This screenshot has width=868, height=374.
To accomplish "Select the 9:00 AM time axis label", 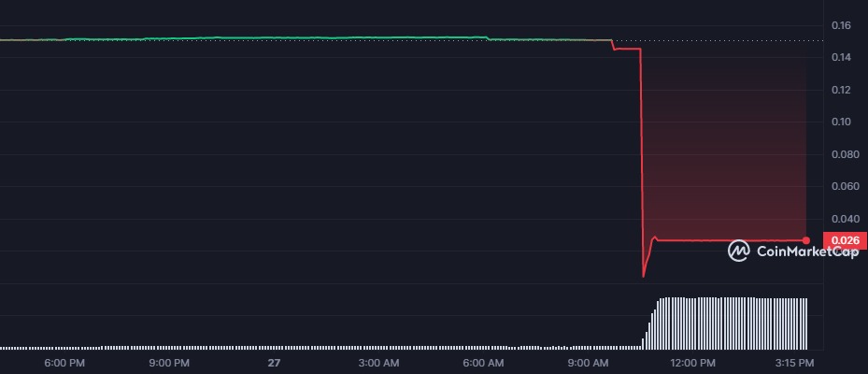I will 589,362.
